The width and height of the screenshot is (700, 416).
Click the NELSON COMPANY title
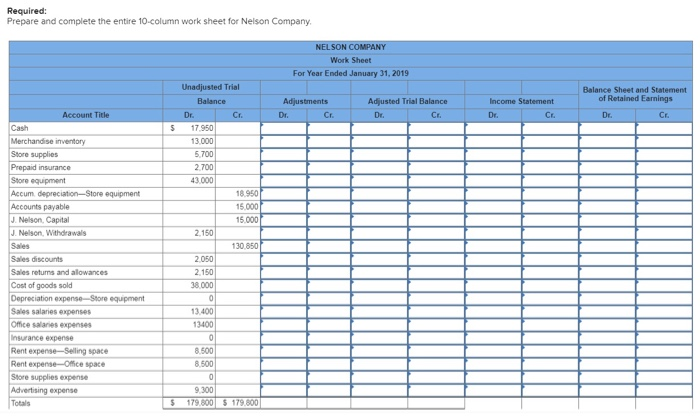click(x=350, y=47)
